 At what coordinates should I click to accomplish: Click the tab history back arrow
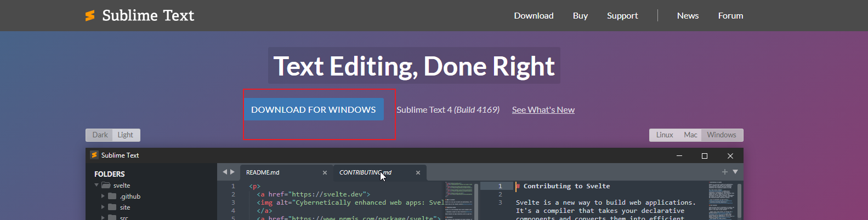pos(224,172)
